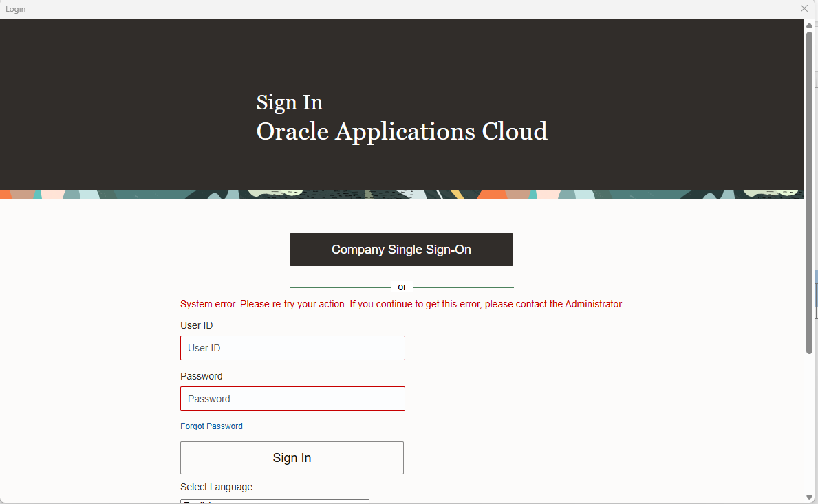
Task: Click the Oracle Applications Cloud heading
Action: [x=402, y=131]
